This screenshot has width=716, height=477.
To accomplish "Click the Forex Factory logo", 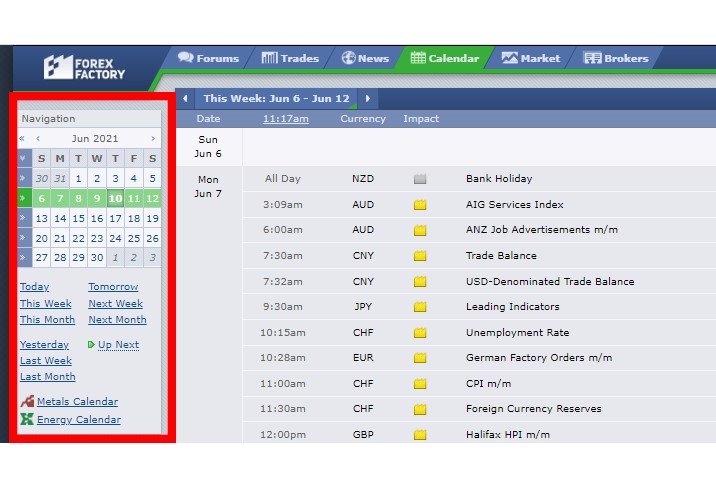I will pos(84,67).
